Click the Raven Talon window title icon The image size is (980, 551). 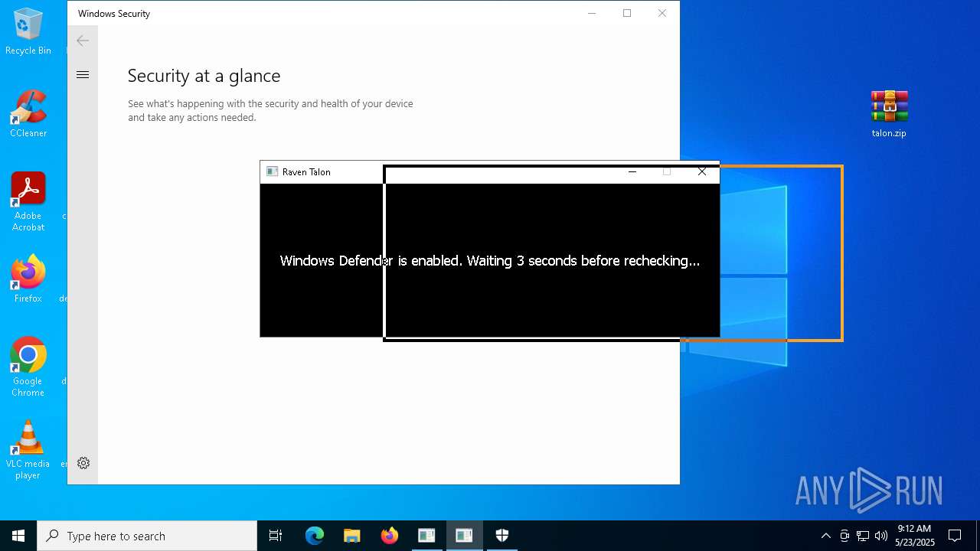[x=272, y=171]
